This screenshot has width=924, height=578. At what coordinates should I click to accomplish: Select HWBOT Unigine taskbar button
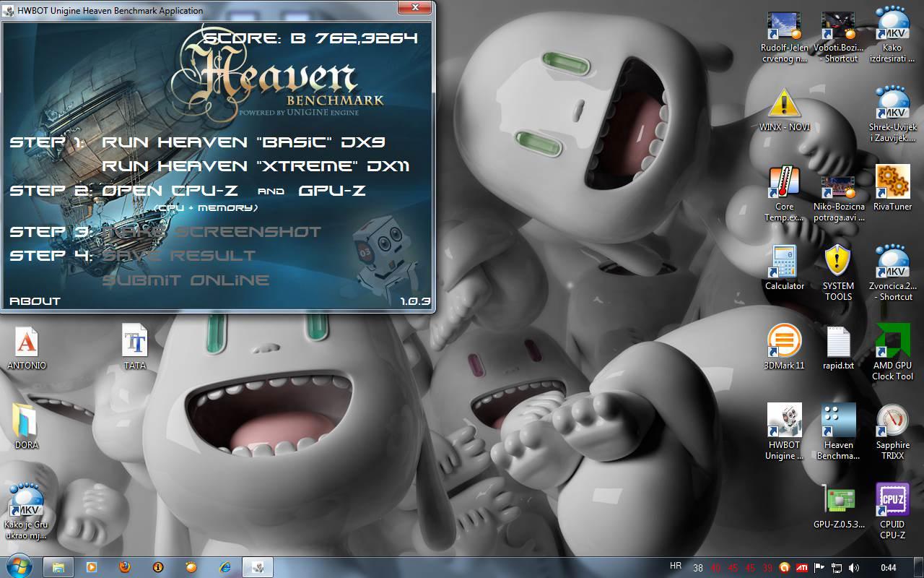point(258,567)
